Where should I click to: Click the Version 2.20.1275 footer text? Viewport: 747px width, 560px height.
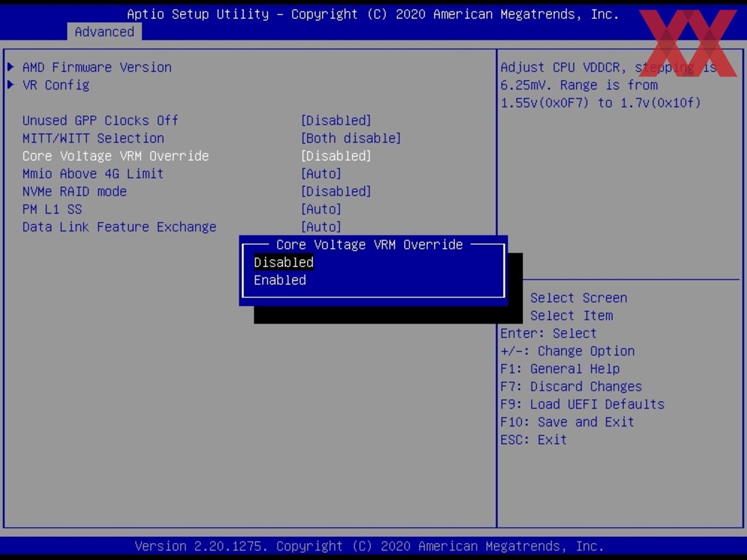click(369, 546)
